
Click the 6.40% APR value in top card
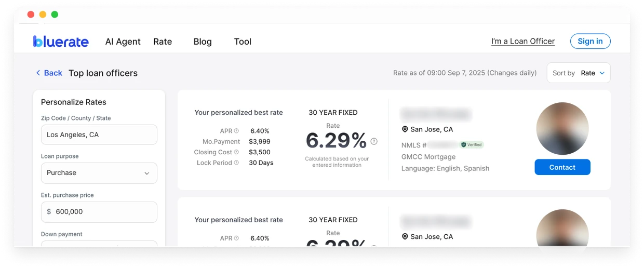click(x=260, y=131)
